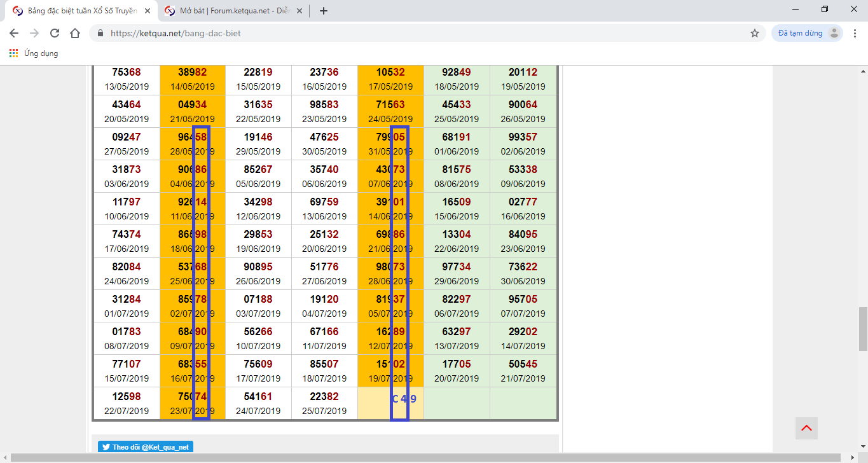Viewport: 868px width, 463px height.
Task: Go back to the previous page
Action: point(14,33)
